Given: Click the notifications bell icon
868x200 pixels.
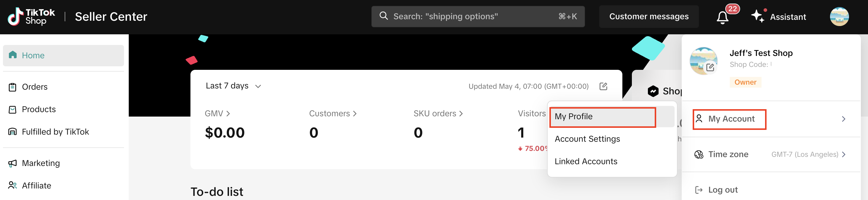Looking at the screenshot, I should click(722, 17).
